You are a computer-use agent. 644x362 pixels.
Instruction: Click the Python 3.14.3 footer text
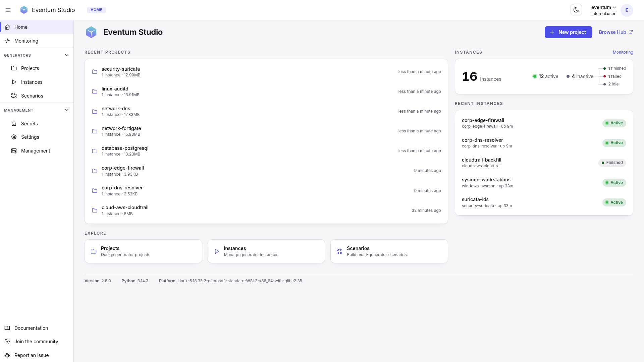point(135,281)
